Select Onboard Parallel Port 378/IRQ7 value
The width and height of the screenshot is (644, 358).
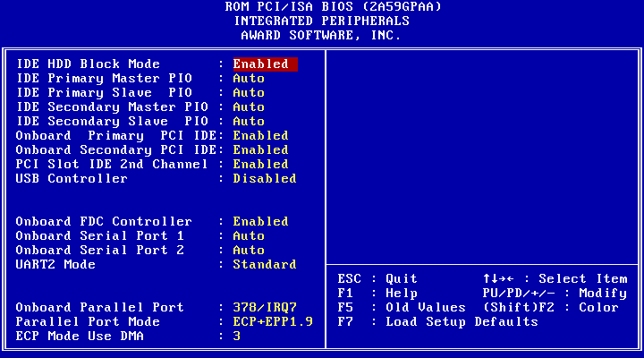[x=265, y=308]
